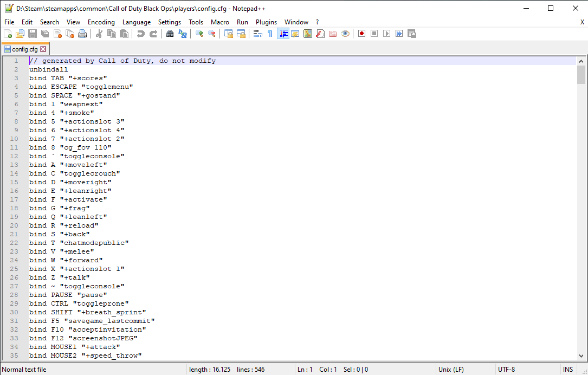Close current document with menu bar X

[x=582, y=22]
